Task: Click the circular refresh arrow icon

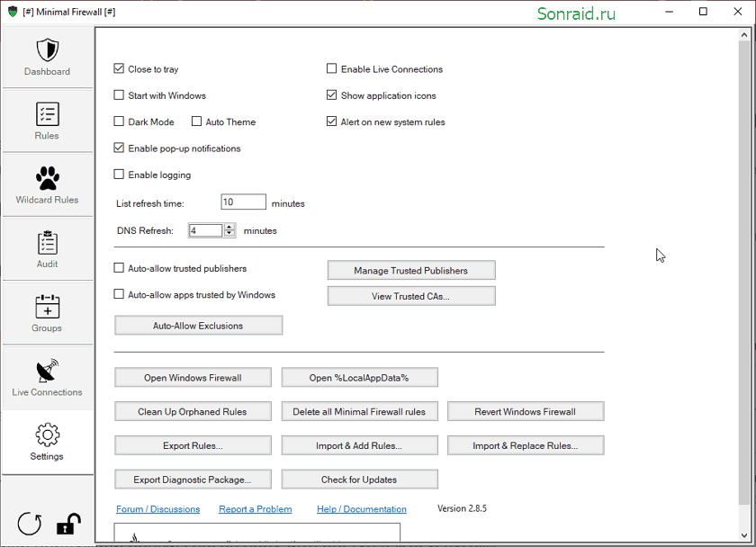Action: point(30,524)
